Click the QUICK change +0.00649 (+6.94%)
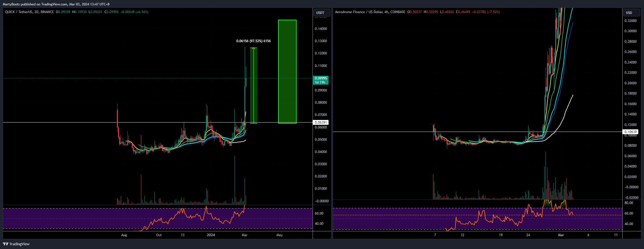Image resolution: width=644 pixels, height=249 pixels. click(x=135, y=12)
